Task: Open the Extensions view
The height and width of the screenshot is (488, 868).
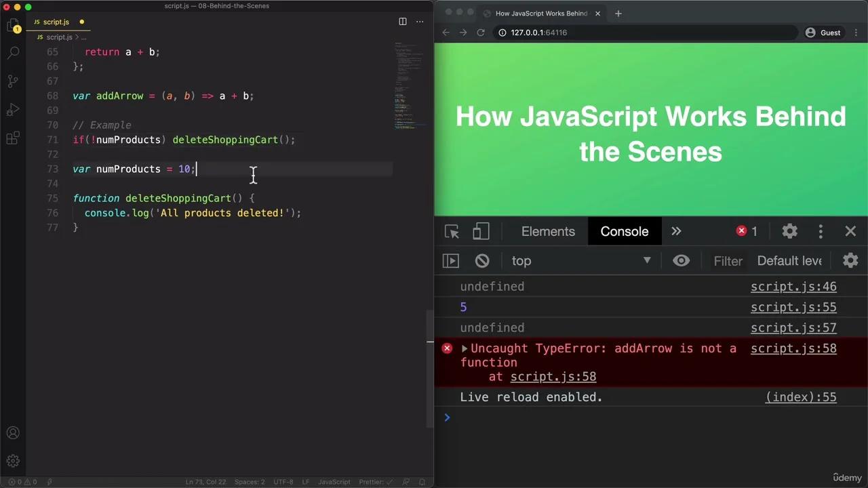Action: pyautogui.click(x=14, y=138)
